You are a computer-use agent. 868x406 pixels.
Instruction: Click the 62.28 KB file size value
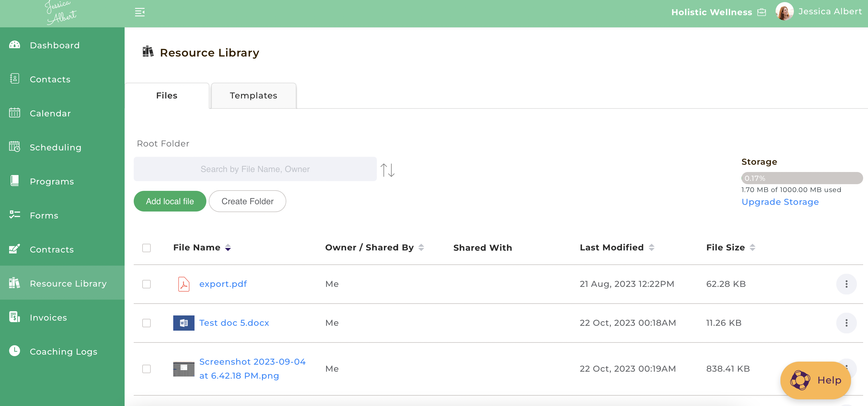[x=726, y=284]
